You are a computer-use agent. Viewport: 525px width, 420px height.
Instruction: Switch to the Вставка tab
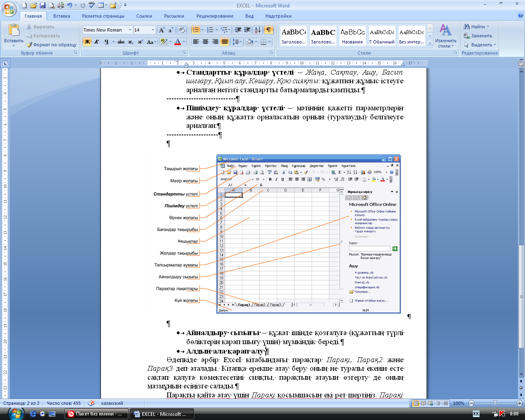point(62,16)
